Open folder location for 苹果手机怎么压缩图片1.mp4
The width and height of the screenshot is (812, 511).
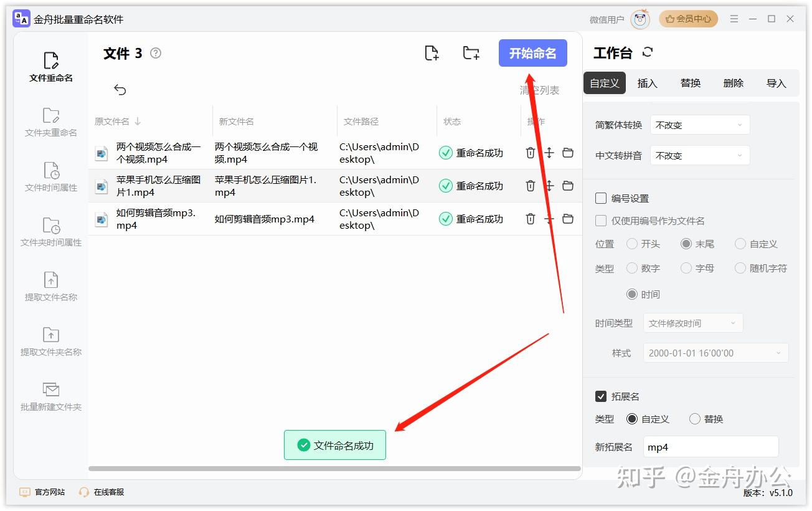click(568, 186)
